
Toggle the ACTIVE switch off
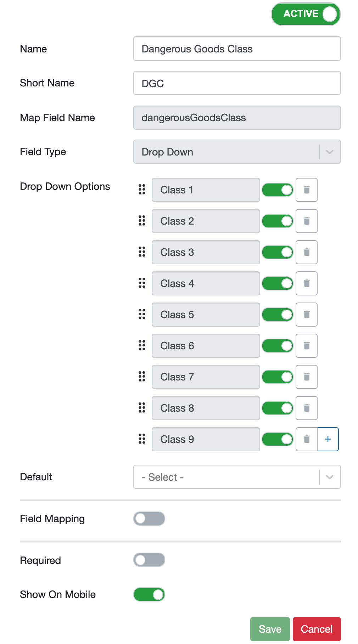[x=305, y=14]
